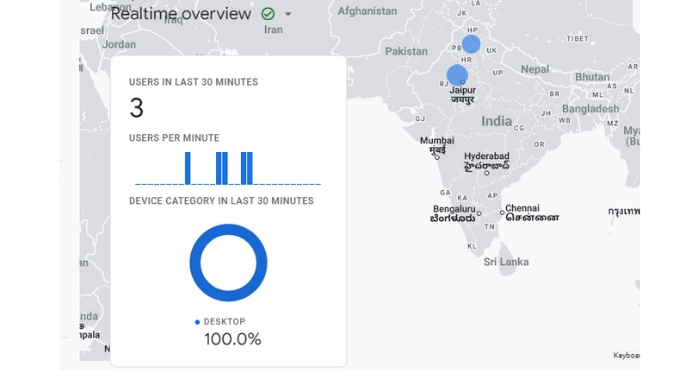Click the Sri Lanka label on map
This screenshot has width=700, height=370.
click(506, 262)
